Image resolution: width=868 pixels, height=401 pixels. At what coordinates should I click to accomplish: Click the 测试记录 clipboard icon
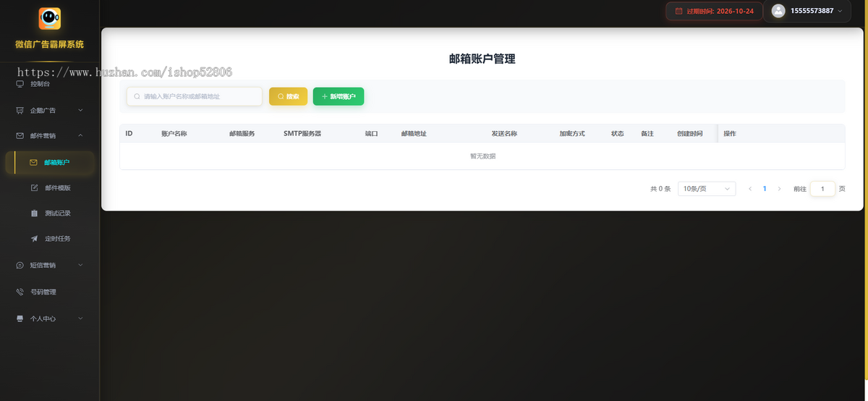(34, 214)
